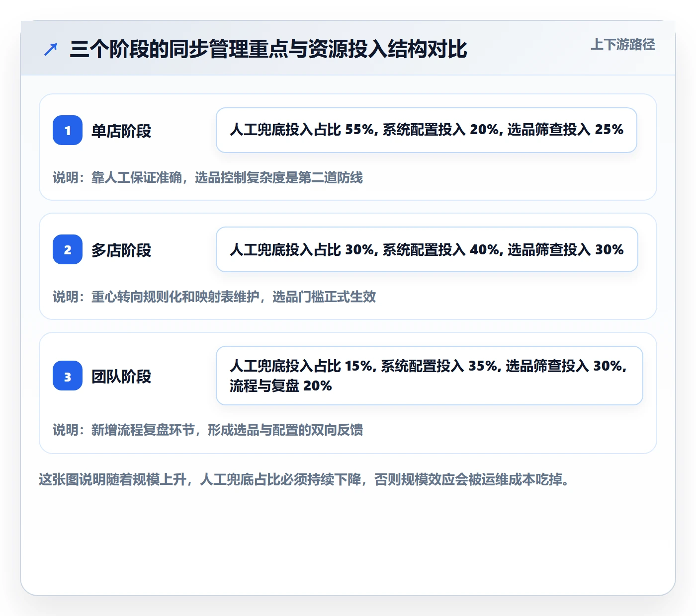Click the blue arrow icon beside the title
The width and height of the screenshot is (696, 616).
coord(51,49)
